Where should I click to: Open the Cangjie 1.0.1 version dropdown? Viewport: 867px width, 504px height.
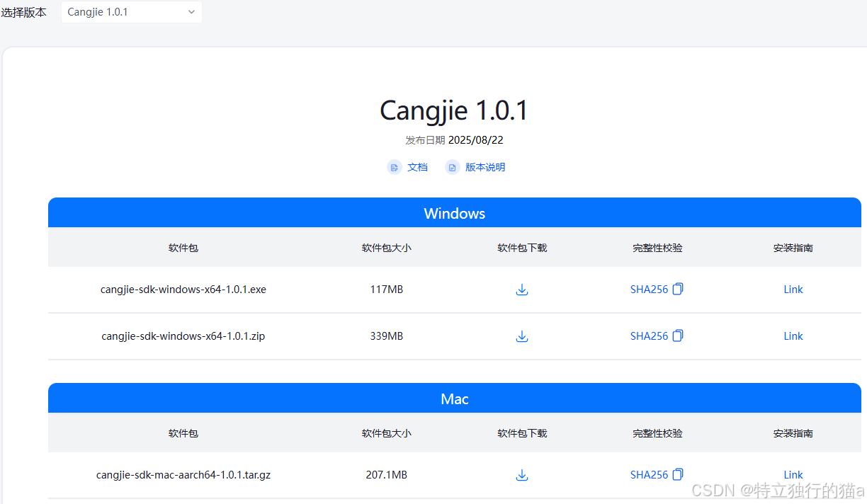point(132,12)
